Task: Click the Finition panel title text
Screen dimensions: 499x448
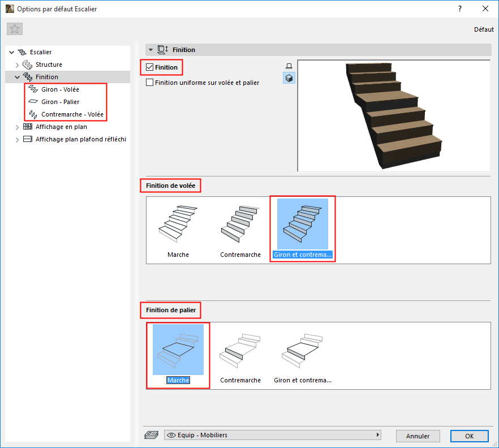Action: 184,50
